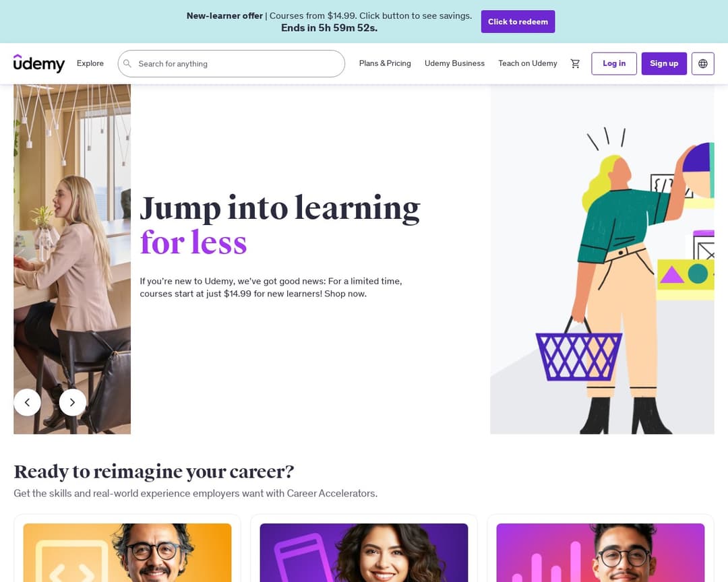Open Teach on Udemy link
The height and width of the screenshot is (582, 728).
tap(527, 63)
